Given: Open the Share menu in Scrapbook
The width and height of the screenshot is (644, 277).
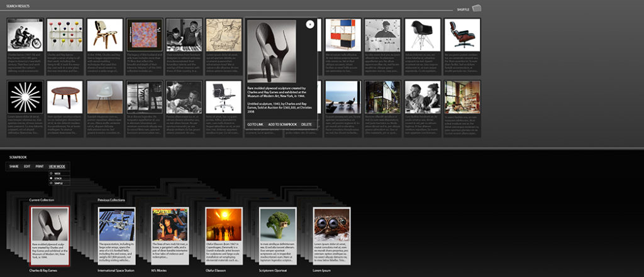Looking at the screenshot, I should 14,166.
